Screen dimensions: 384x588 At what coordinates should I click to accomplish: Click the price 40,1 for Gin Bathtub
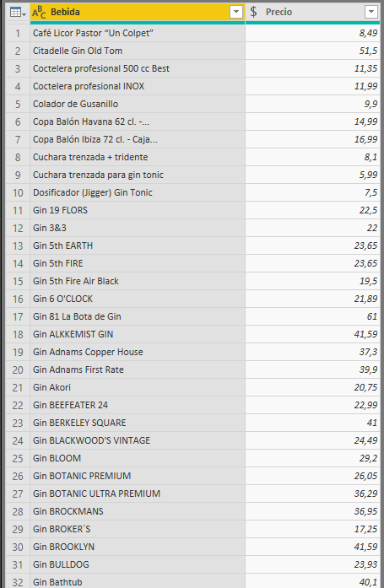(x=313, y=582)
